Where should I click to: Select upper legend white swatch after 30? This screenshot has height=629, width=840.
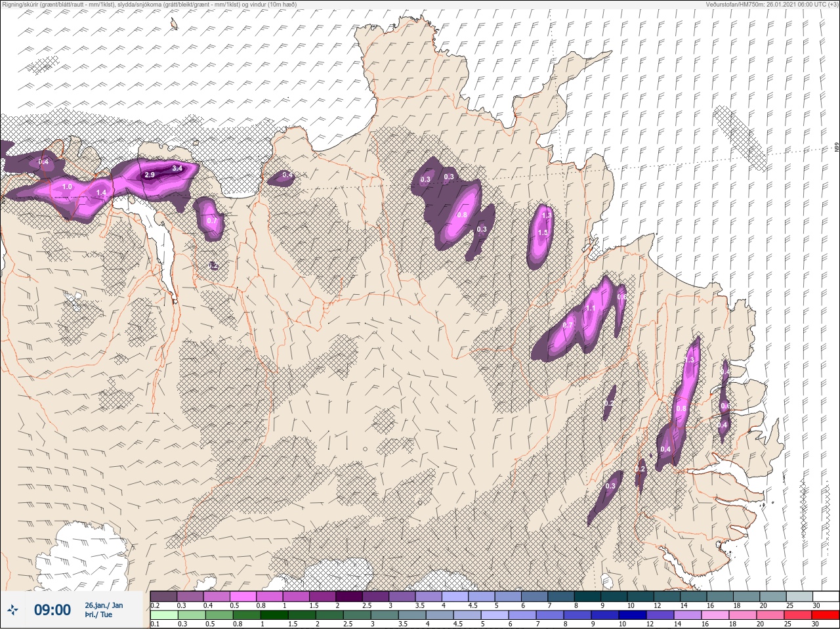[826, 596]
